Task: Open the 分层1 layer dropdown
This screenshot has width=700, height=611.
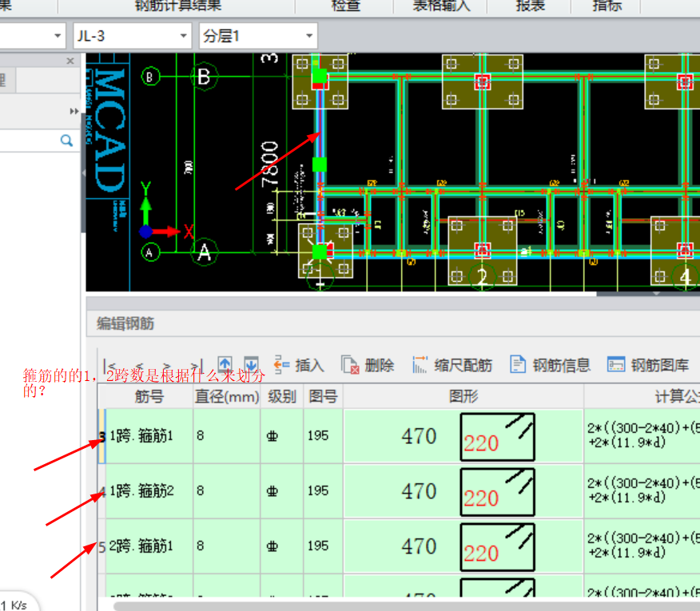Action: coord(258,36)
